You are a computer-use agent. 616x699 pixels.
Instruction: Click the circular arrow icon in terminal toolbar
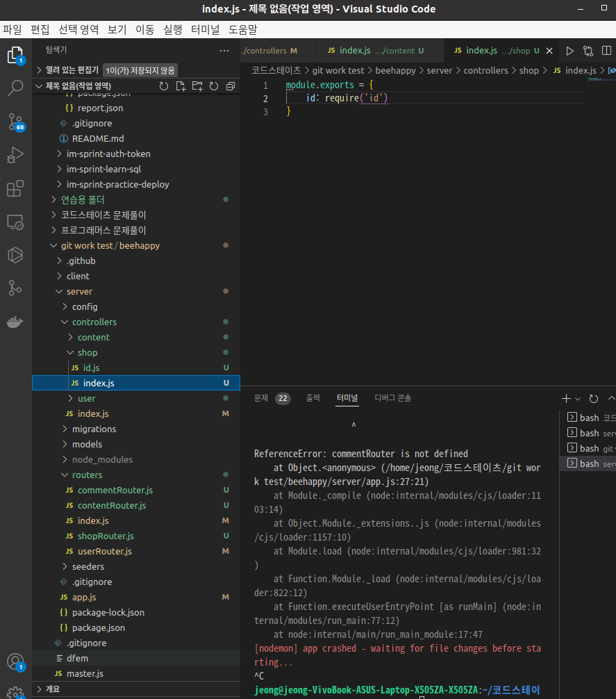click(x=593, y=399)
